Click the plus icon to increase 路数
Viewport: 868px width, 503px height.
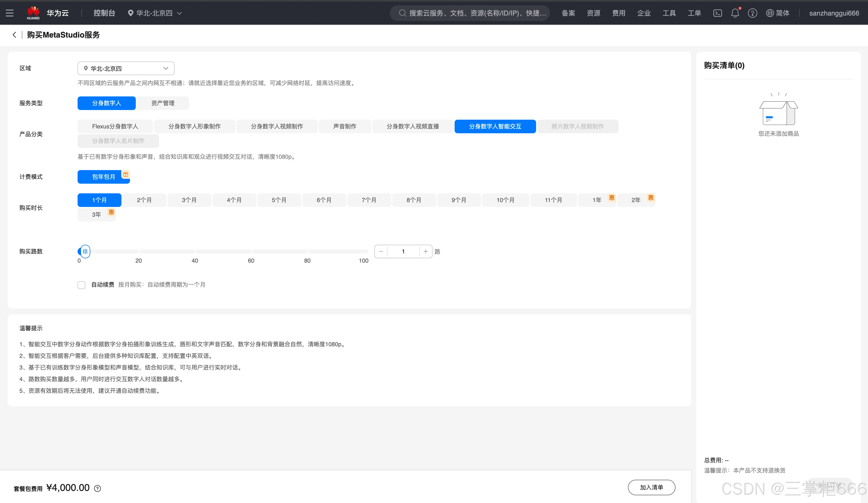pos(426,251)
